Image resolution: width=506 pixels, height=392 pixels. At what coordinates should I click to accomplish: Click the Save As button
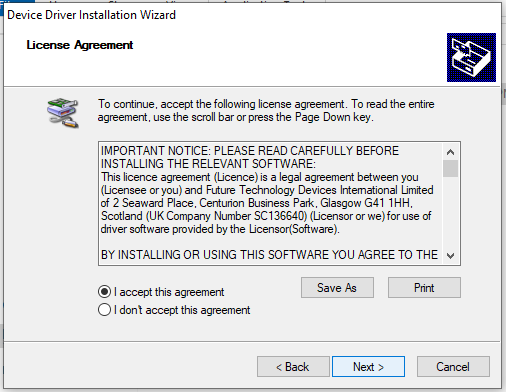pos(337,288)
